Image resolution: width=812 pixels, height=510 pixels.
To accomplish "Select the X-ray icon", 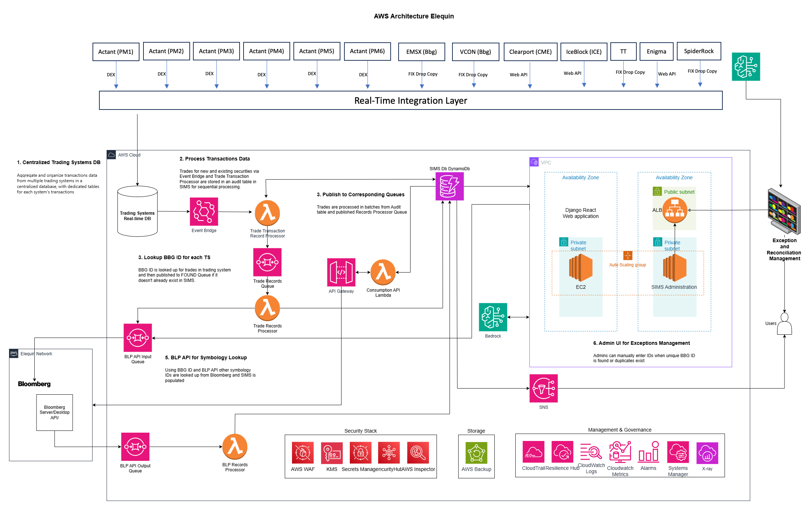I will [x=707, y=453].
